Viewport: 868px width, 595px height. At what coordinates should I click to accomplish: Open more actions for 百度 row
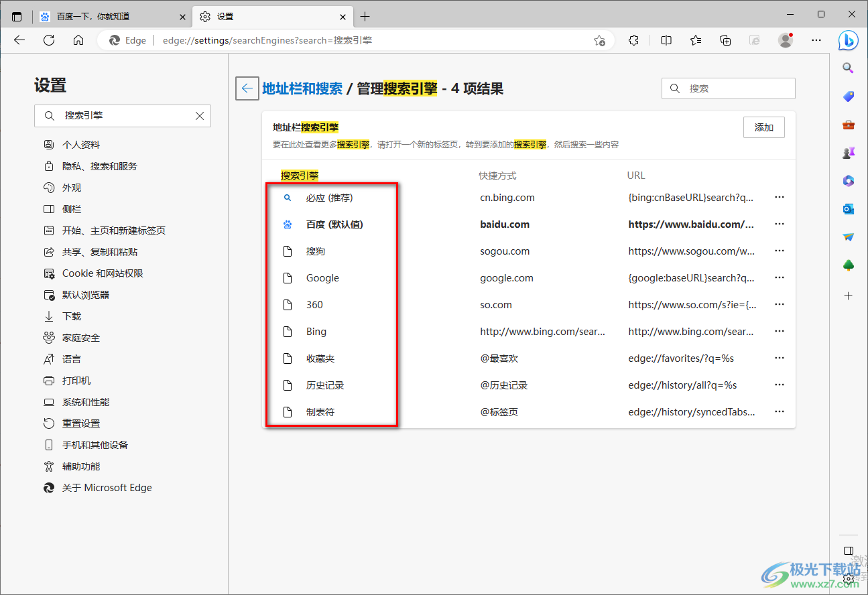[x=779, y=224]
